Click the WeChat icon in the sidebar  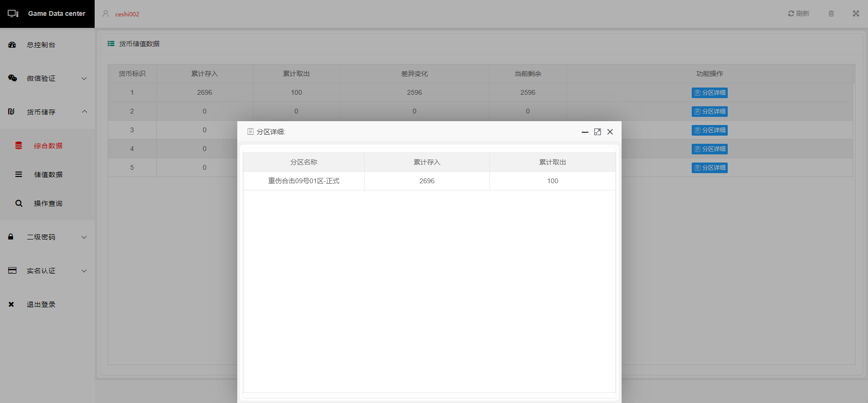pos(12,78)
